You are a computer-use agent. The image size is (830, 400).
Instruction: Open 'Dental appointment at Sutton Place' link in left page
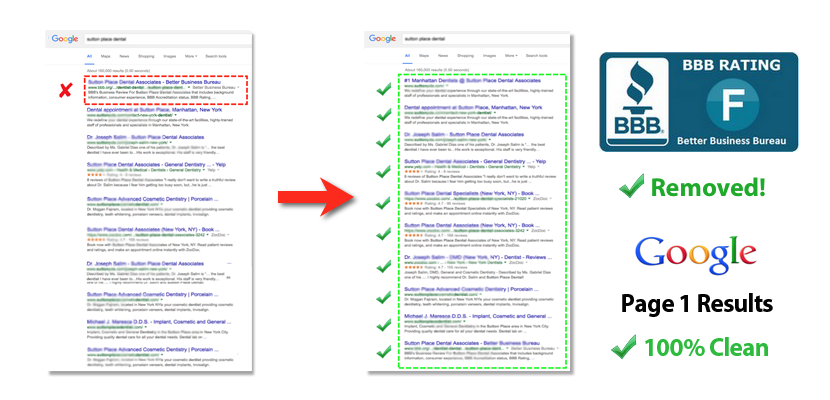click(155, 110)
